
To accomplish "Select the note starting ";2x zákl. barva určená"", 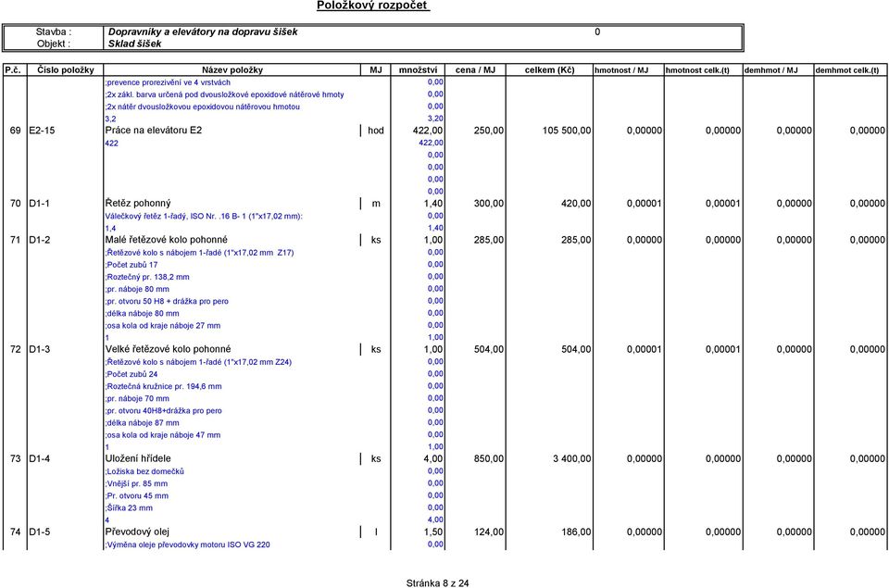I will [x=224, y=94].
